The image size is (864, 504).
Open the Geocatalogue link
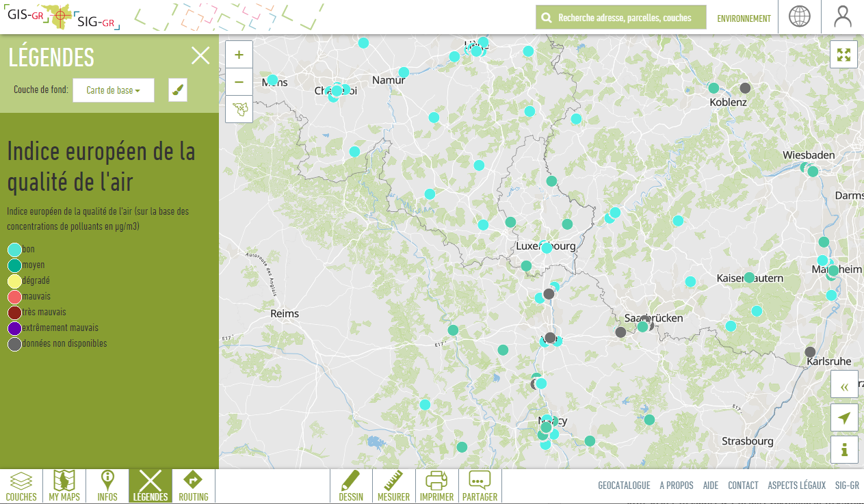point(624,486)
